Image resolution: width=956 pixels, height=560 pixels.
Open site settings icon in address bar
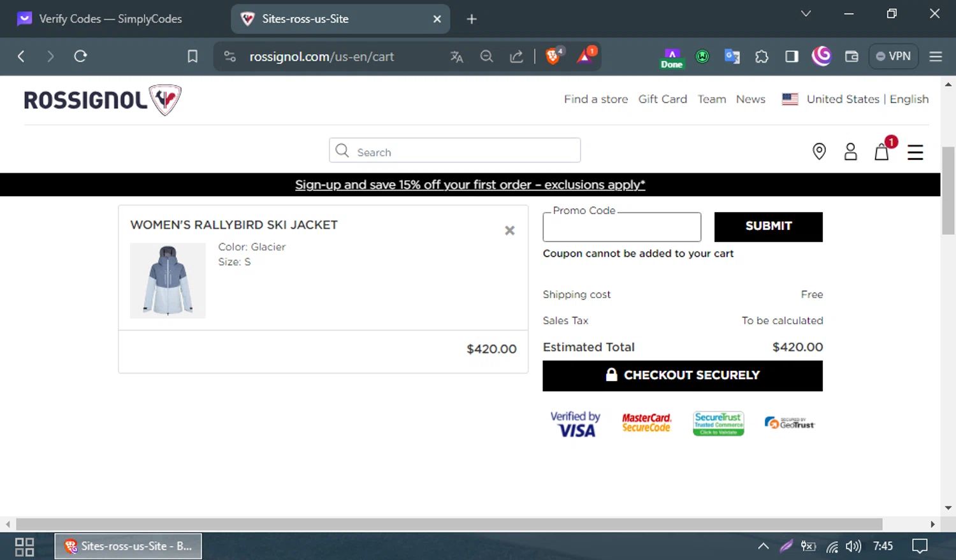[230, 57]
